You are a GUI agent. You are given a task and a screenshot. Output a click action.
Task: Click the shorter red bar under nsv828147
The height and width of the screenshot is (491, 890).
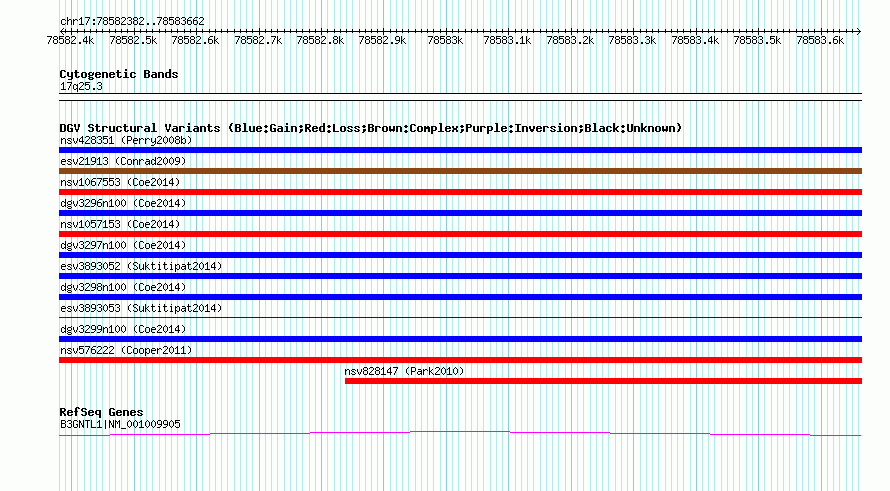click(x=603, y=381)
